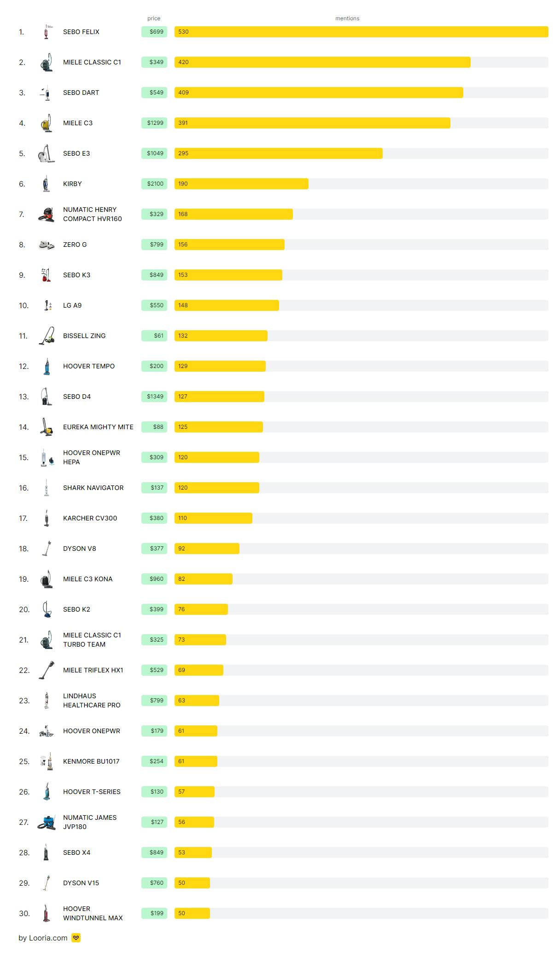Open the by Looria.com link

pos(43,938)
